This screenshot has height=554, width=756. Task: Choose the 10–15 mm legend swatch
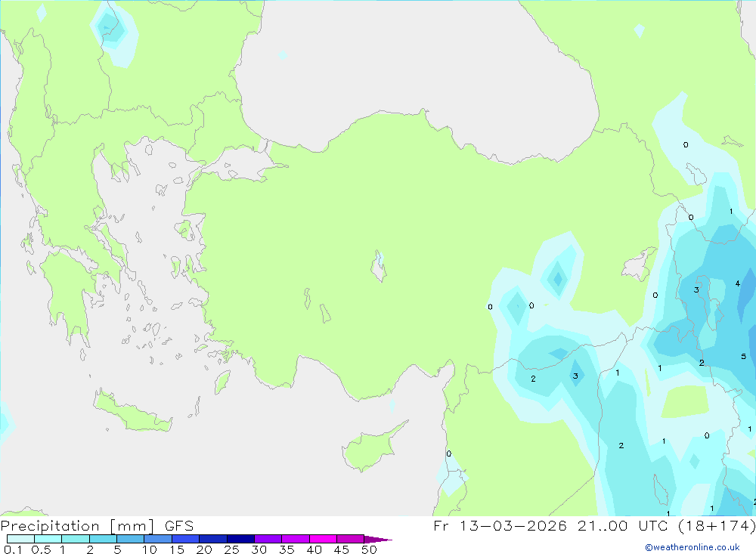pyautogui.click(x=158, y=539)
